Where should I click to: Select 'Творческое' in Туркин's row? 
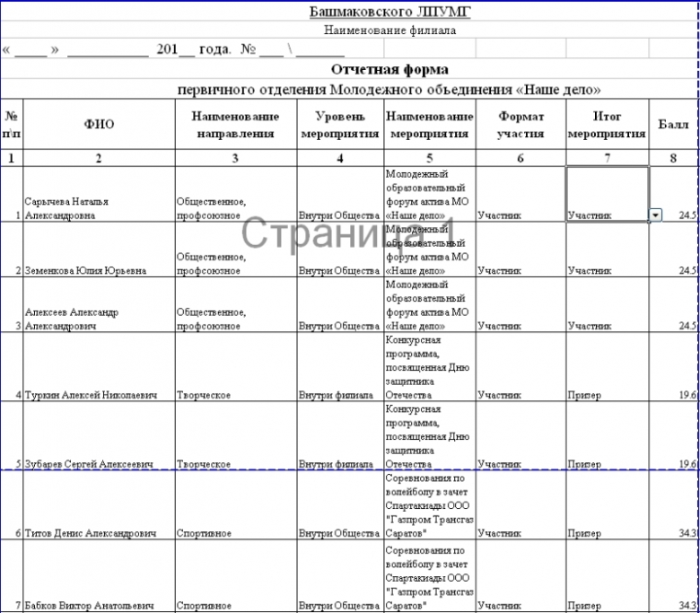pos(236,366)
